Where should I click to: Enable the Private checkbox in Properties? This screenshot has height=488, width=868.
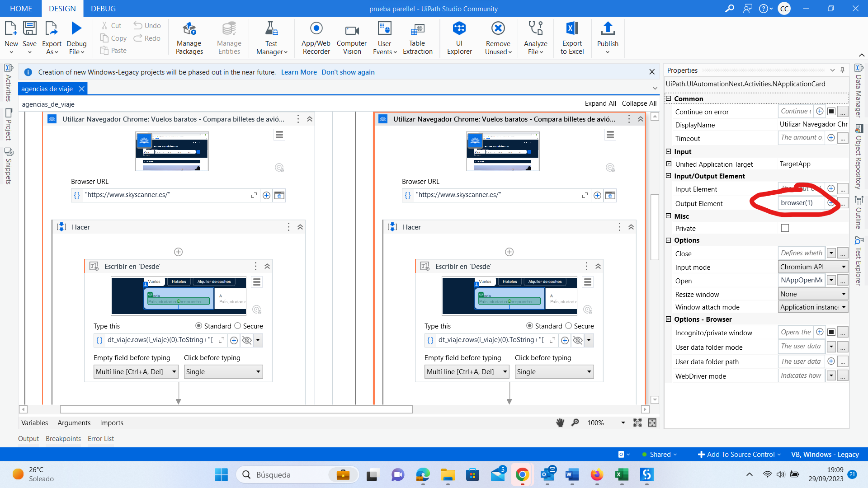point(784,228)
